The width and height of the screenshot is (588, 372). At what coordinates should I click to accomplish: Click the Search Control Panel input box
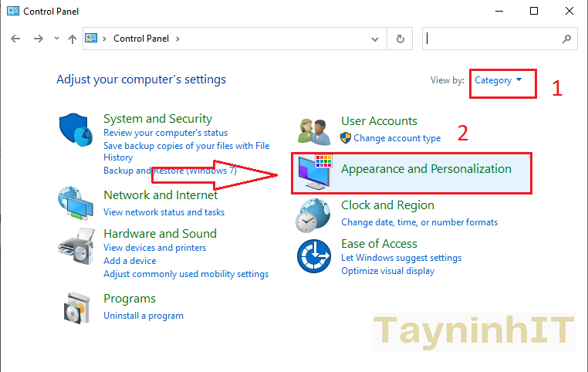pyautogui.click(x=494, y=39)
